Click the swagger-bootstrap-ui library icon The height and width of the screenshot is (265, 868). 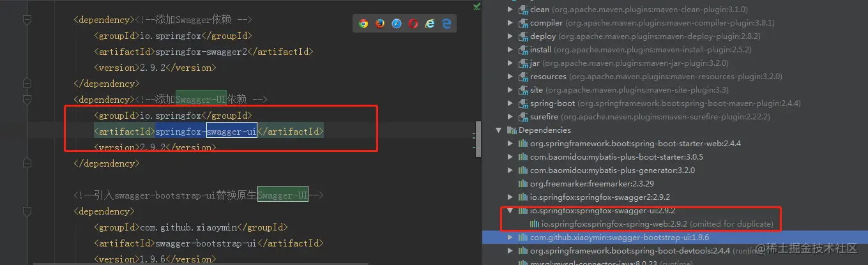[523, 238]
